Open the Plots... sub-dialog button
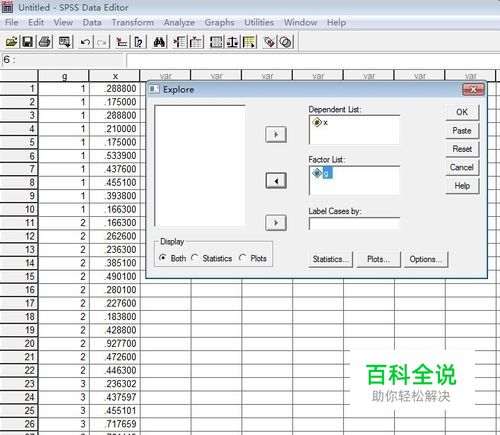 pyautogui.click(x=378, y=259)
